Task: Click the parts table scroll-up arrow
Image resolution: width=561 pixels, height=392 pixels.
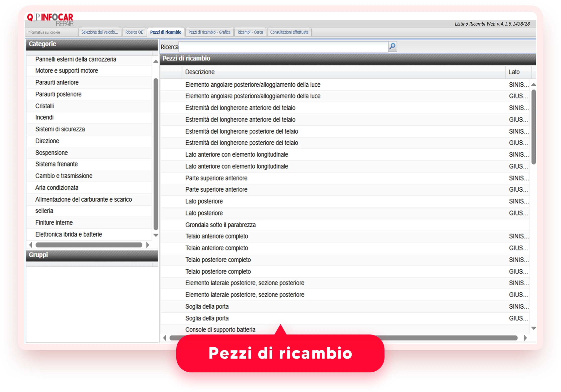Action: coord(534,85)
